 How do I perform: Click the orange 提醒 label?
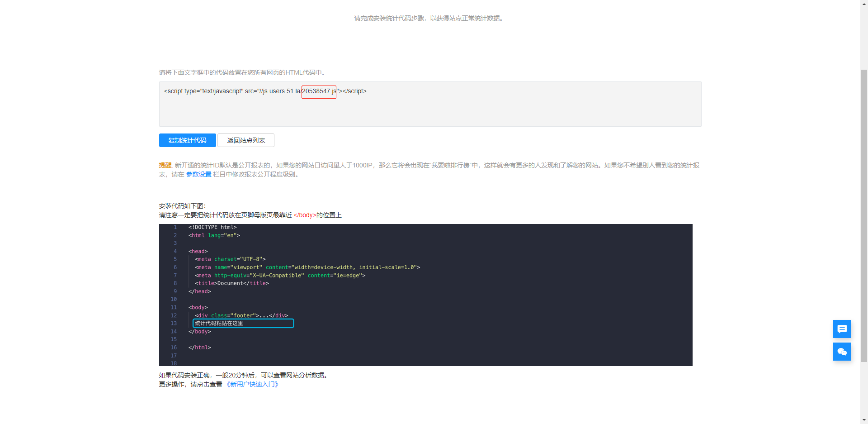[x=165, y=165]
